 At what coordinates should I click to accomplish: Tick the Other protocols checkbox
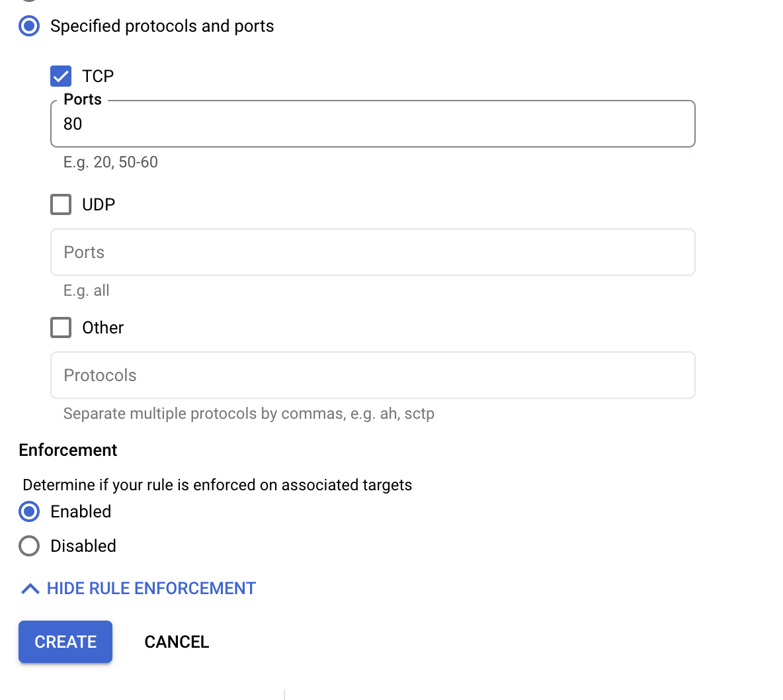pos(61,328)
